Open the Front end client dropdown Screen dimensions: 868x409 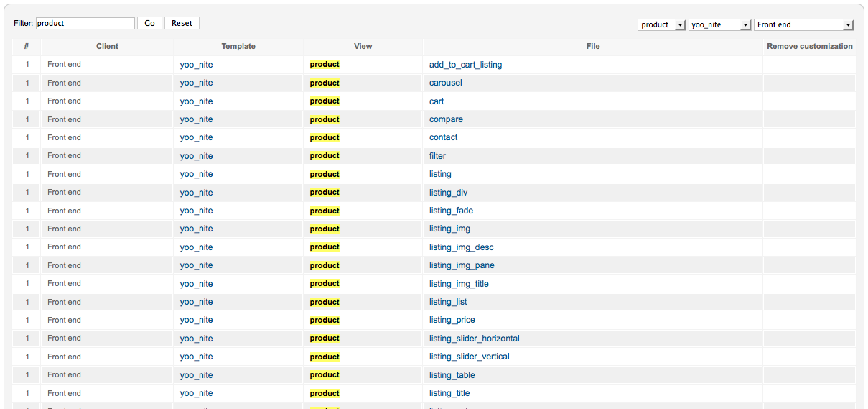click(x=803, y=24)
